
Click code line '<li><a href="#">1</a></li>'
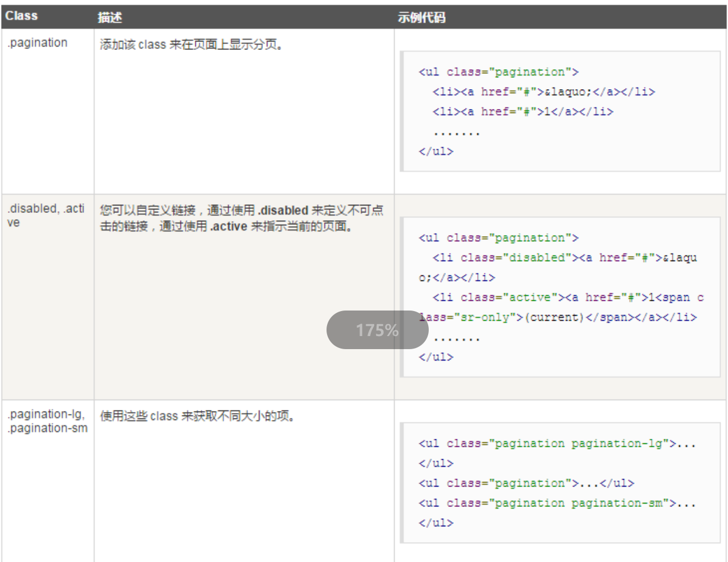(x=522, y=112)
